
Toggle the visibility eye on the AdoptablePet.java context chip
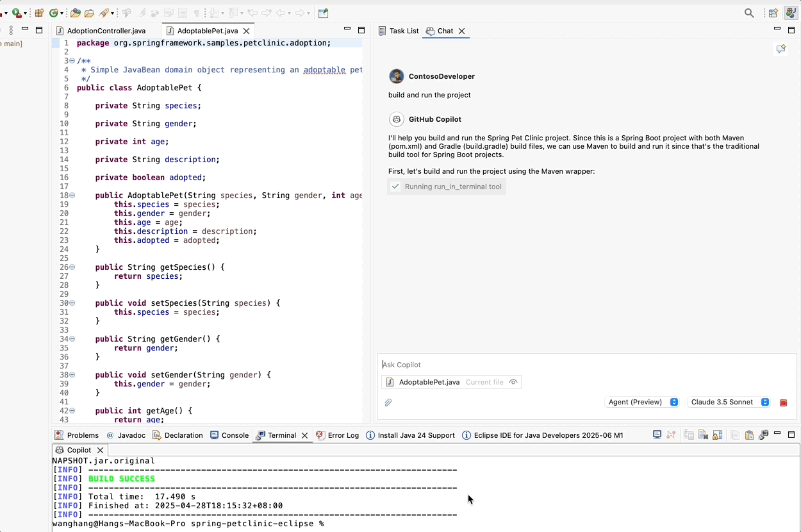[513, 381]
